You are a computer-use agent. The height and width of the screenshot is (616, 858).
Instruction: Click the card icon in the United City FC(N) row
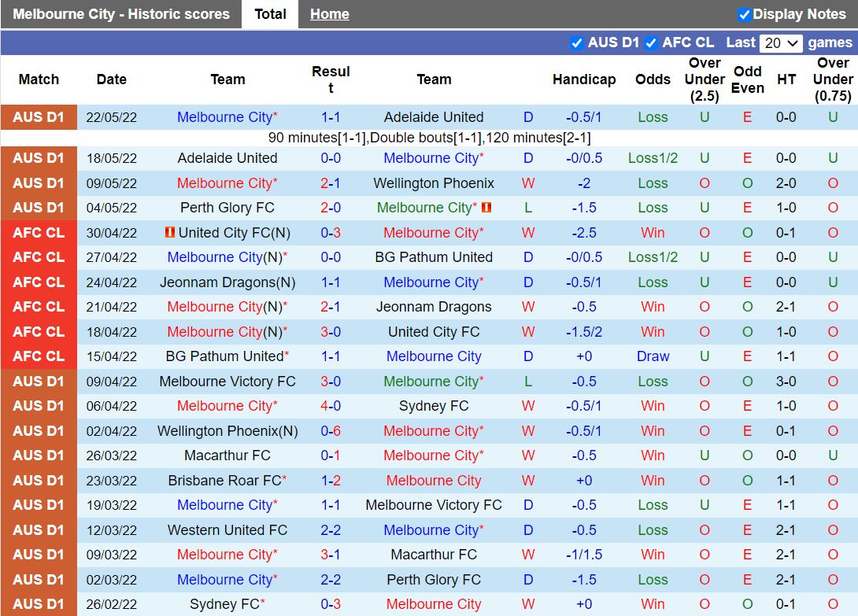coord(168,232)
